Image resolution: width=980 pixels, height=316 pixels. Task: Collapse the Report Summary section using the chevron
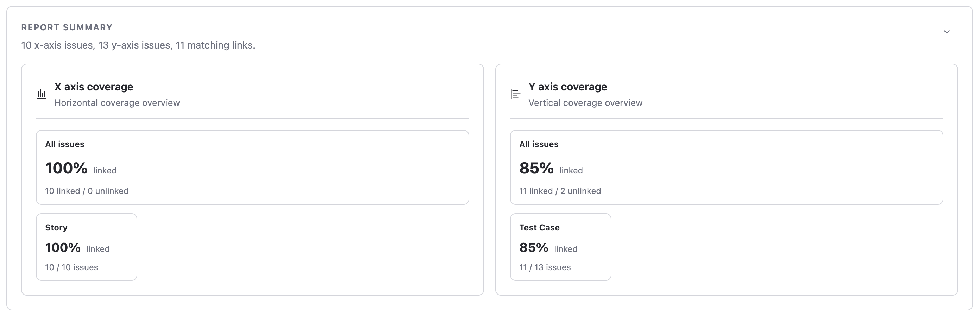click(x=947, y=32)
